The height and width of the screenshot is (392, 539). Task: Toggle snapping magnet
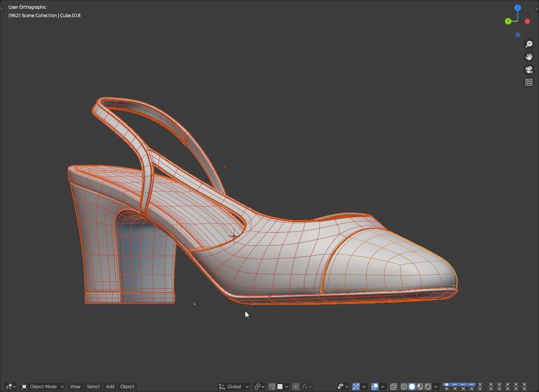[x=272, y=387]
